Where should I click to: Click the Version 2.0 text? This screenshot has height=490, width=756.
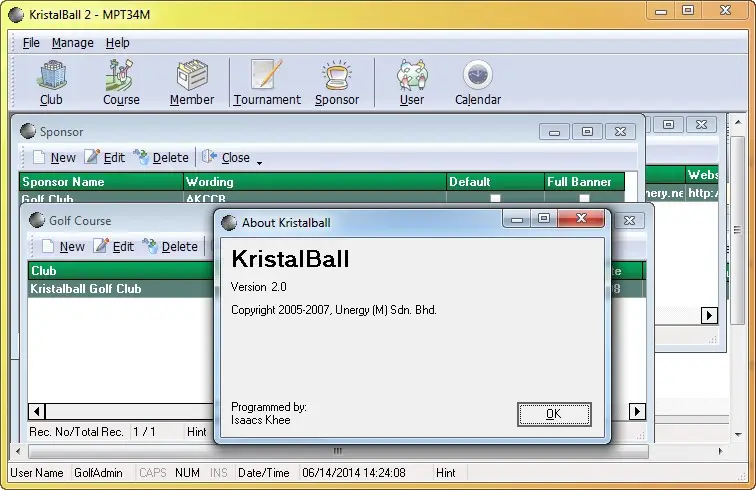coord(258,287)
